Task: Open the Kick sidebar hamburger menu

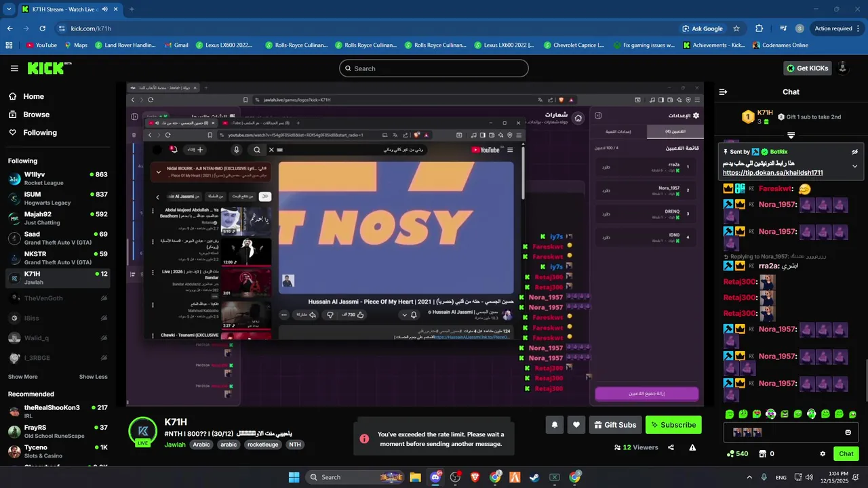Action: tap(14, 68)
